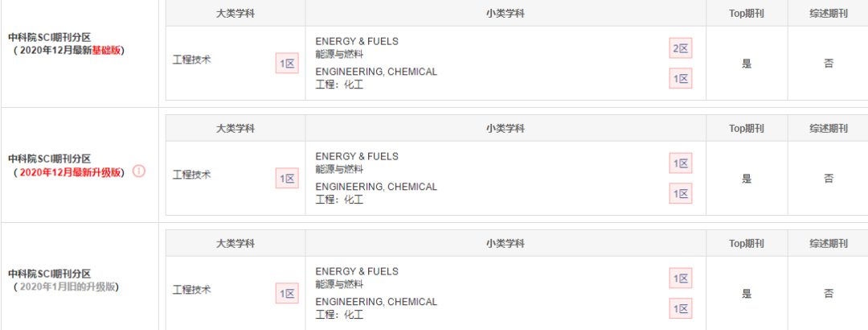Screen dimensions: 868x330
Task: Click the 2区 badge for ENERGY & FUELS in 基础版
Action: 681,49
